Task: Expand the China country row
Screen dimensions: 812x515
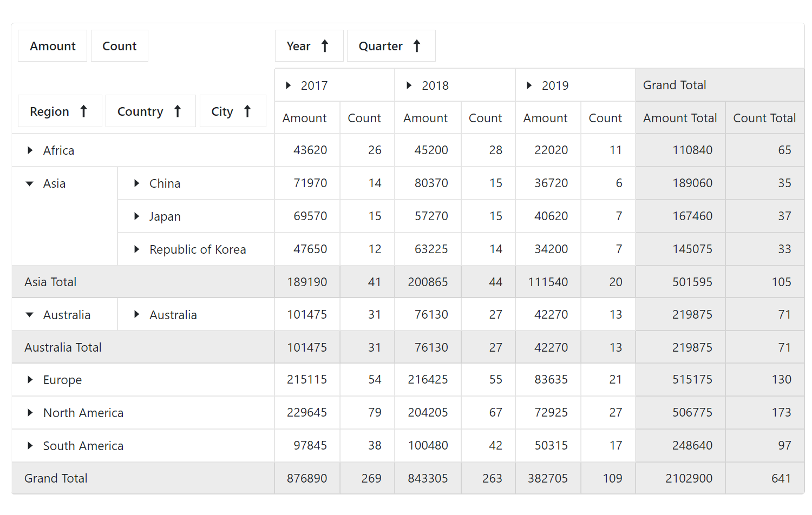Action: 137,183
